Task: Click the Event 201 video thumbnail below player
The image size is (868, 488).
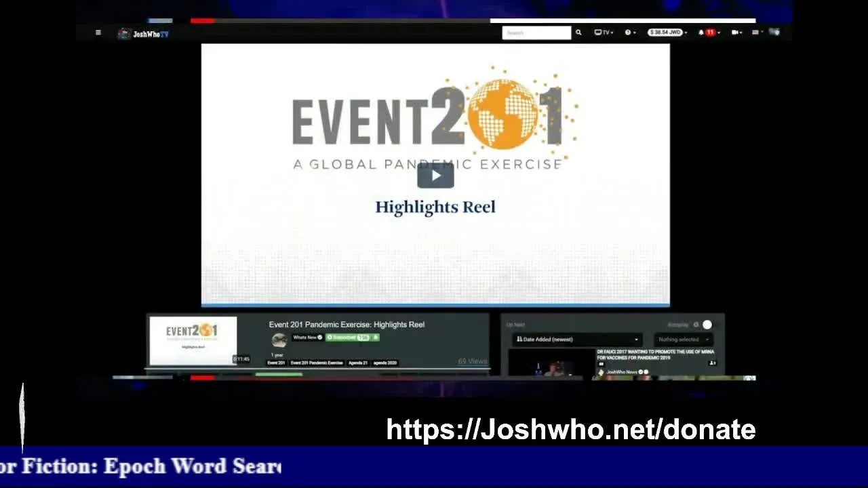Action: click(x=193, y=341)
